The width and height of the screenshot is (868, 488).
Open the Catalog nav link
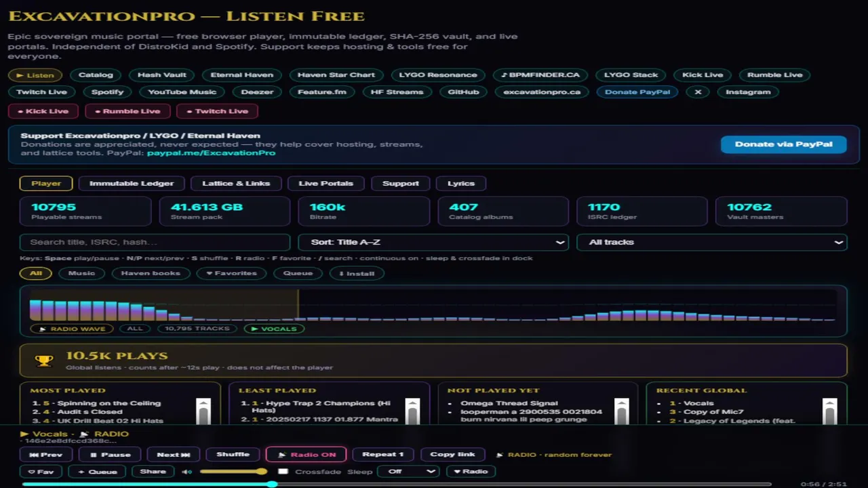click(96, 75)
